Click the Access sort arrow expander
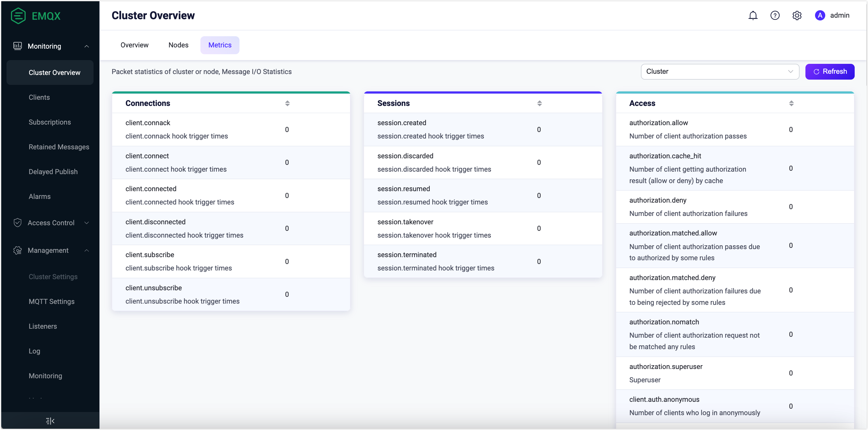The width and height of the screenshot is (868, 430). click(x=791, y=103)
